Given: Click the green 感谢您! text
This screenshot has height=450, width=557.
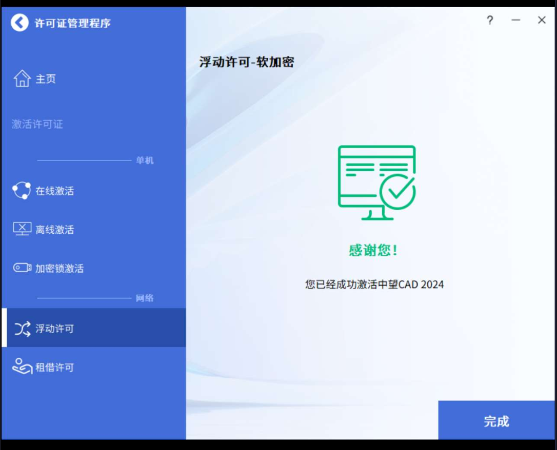Looking at the screenshot, I should (x=373, y=250).
